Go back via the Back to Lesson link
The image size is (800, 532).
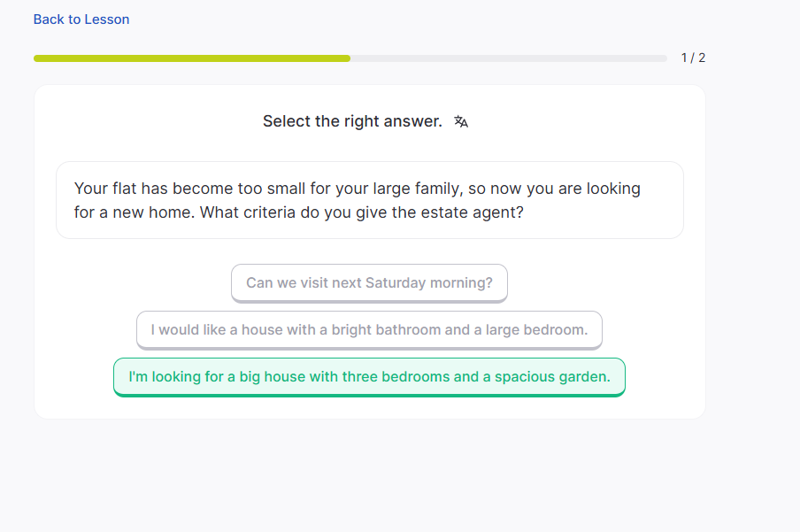click(x=81, y=19)
